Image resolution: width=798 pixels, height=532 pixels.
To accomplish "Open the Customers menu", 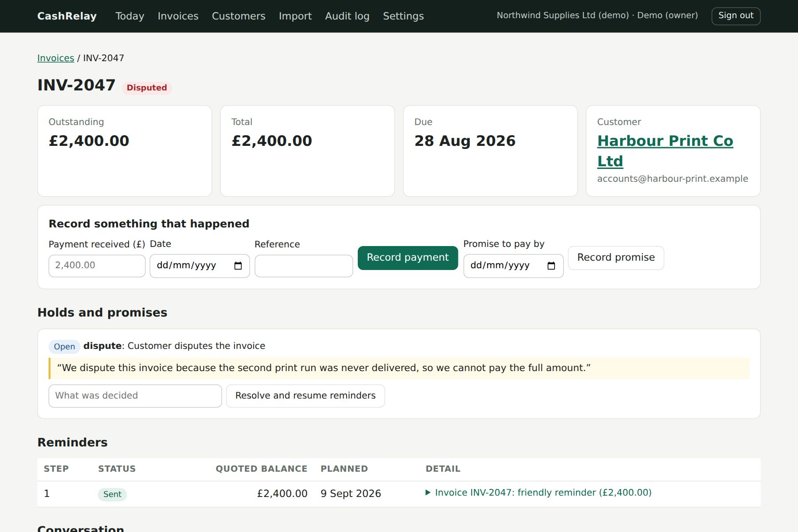I will (x=239, y=16).
